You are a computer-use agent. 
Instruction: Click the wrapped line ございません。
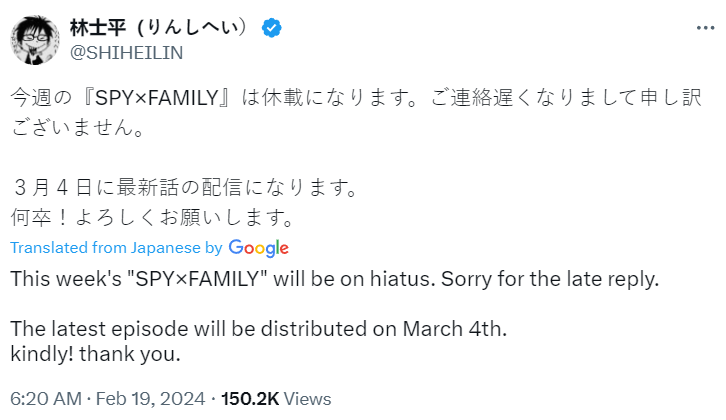click(79, 127)
